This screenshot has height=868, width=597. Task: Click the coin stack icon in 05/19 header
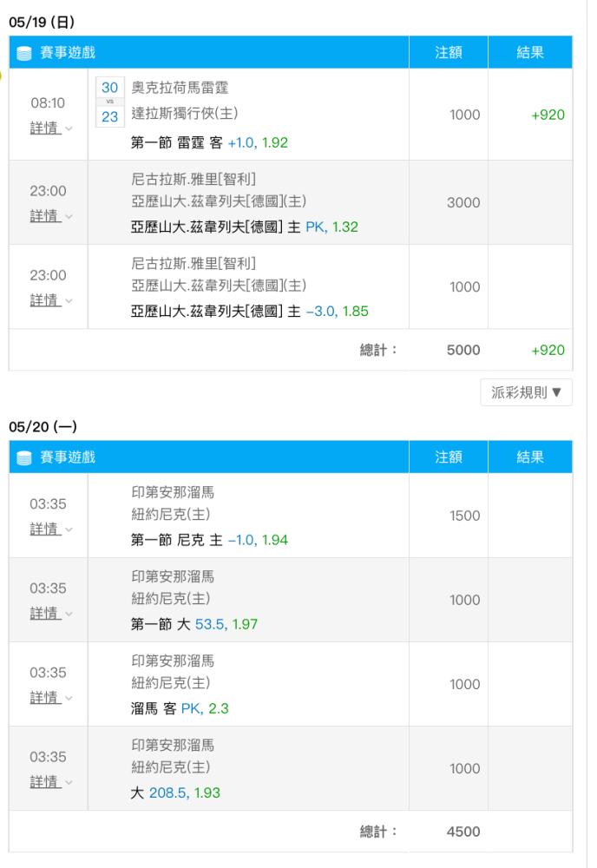coord(23,53)
